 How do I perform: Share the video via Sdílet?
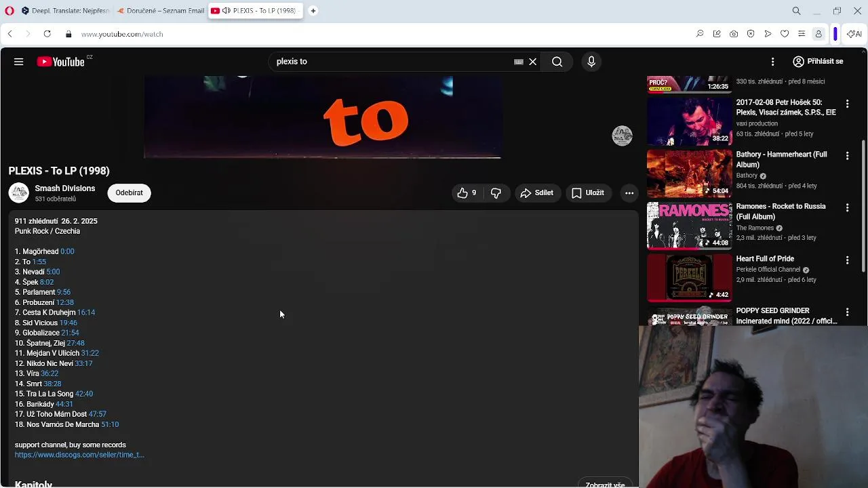537,193
